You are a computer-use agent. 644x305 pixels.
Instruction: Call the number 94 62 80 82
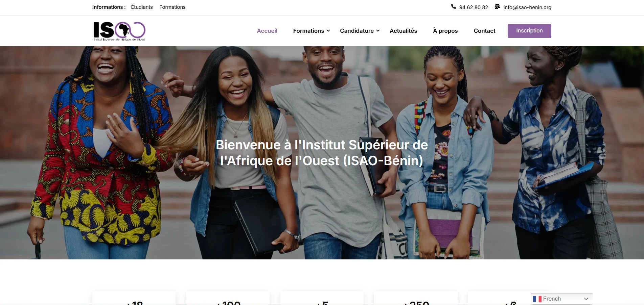pos(474,7)
